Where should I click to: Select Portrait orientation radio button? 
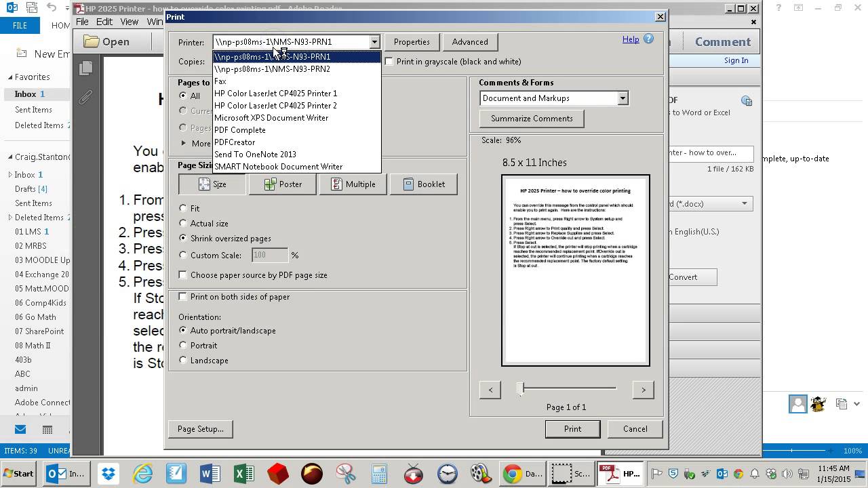(183, 345)
